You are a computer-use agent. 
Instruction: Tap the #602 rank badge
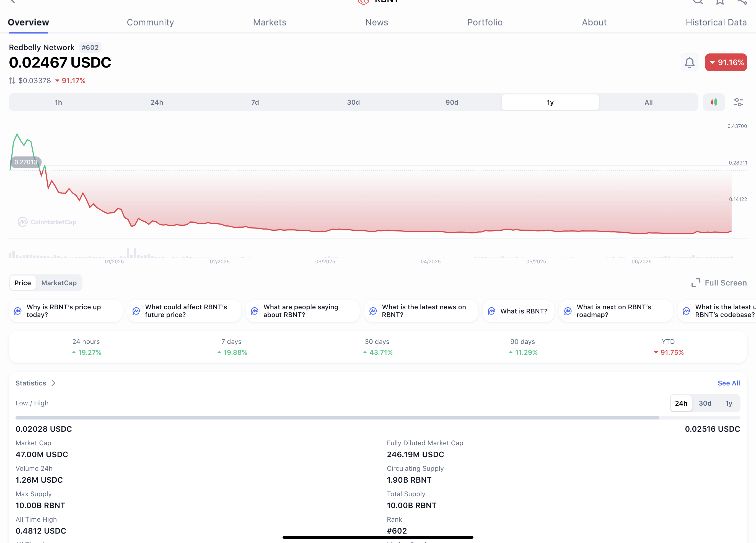[90, 47]
